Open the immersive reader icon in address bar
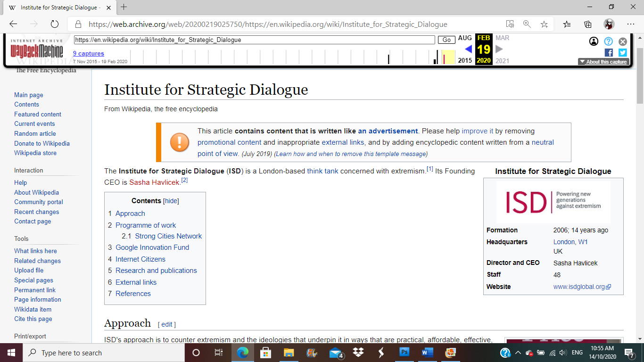 (x=510, y=24)
